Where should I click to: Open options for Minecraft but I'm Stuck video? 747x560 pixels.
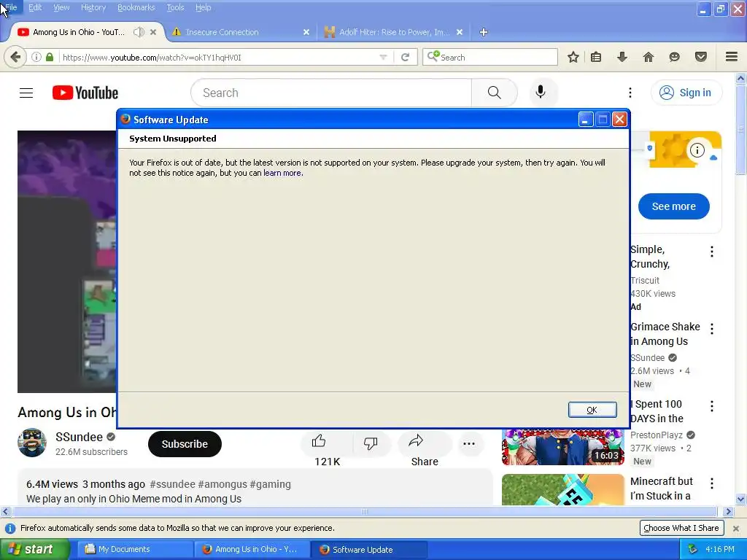click(712, 483)
